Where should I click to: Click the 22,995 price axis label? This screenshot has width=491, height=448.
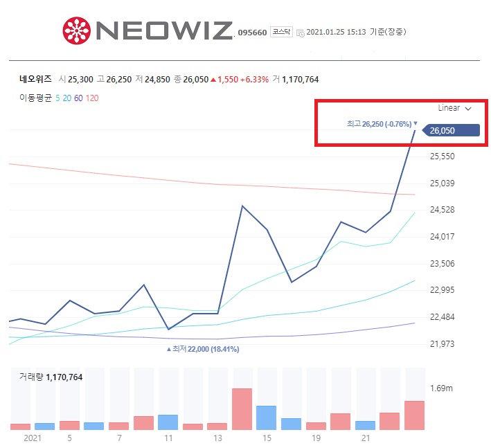[x=442, y=290]
